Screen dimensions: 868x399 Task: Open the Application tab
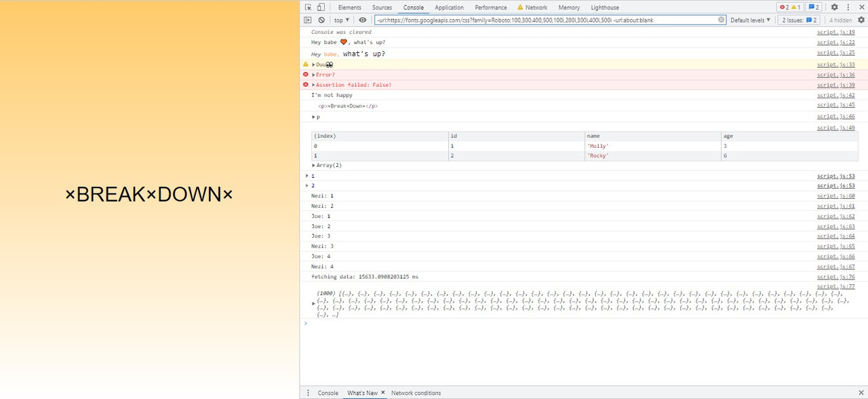[450, 7]
